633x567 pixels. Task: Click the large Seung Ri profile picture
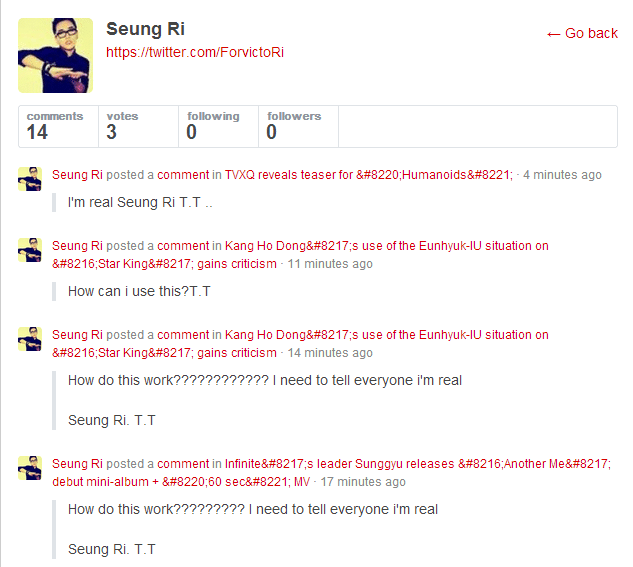[55, 55]
